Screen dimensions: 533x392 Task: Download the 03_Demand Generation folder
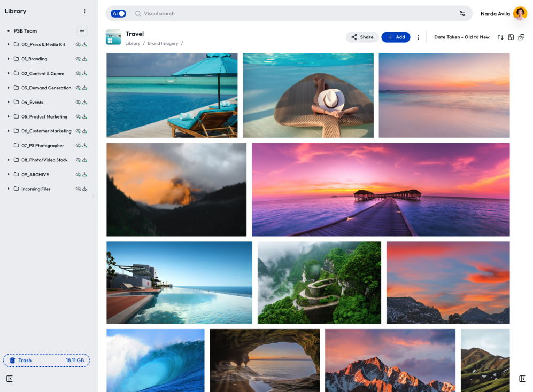84,88
